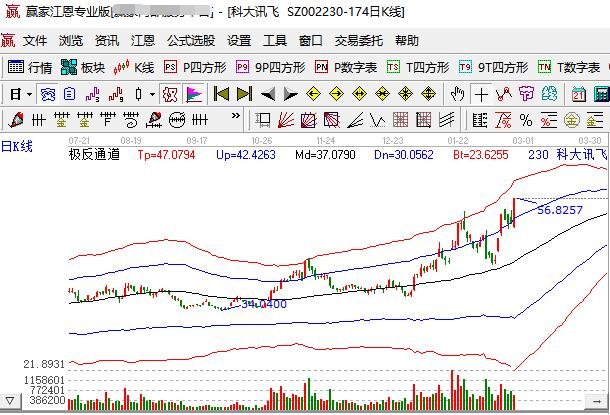Viewport: 610px width, 415px height.
Task: Click the 行情 toolbar button
Action: click(30, 67)
